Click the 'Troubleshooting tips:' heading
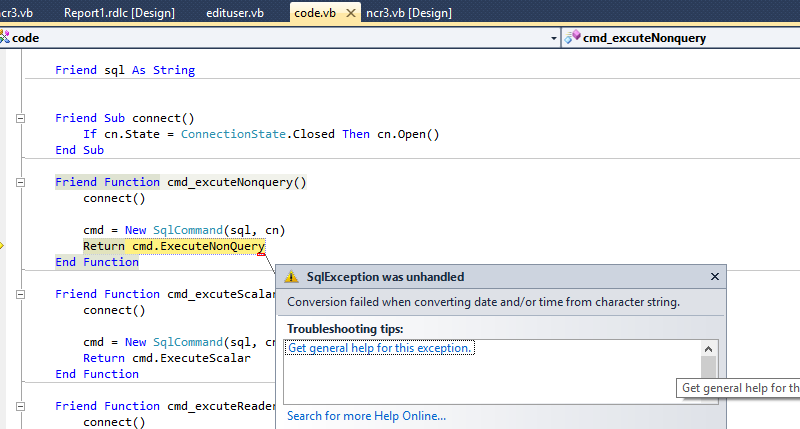Image resolution: width=800 pixels, height=429 pixels. pos(345,329)
